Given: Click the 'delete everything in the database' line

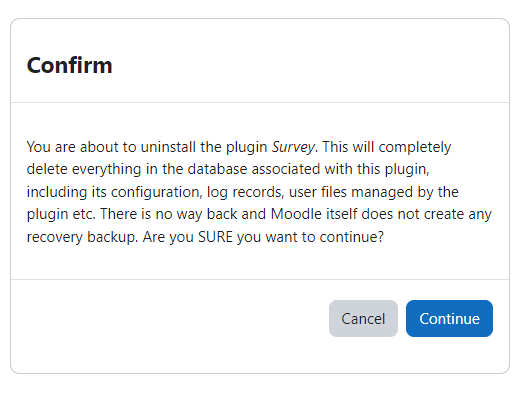Looking at the screenshot, I should tap(228, 169).
